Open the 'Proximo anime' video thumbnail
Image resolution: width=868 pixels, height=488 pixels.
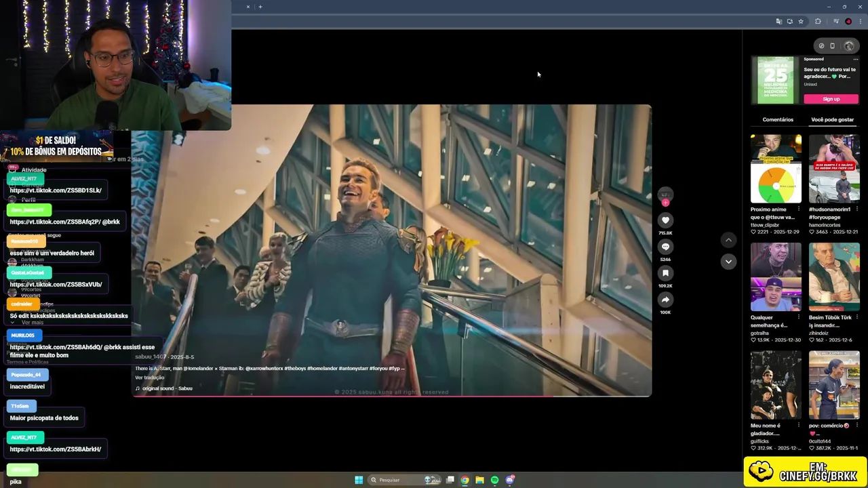[776, 169]
